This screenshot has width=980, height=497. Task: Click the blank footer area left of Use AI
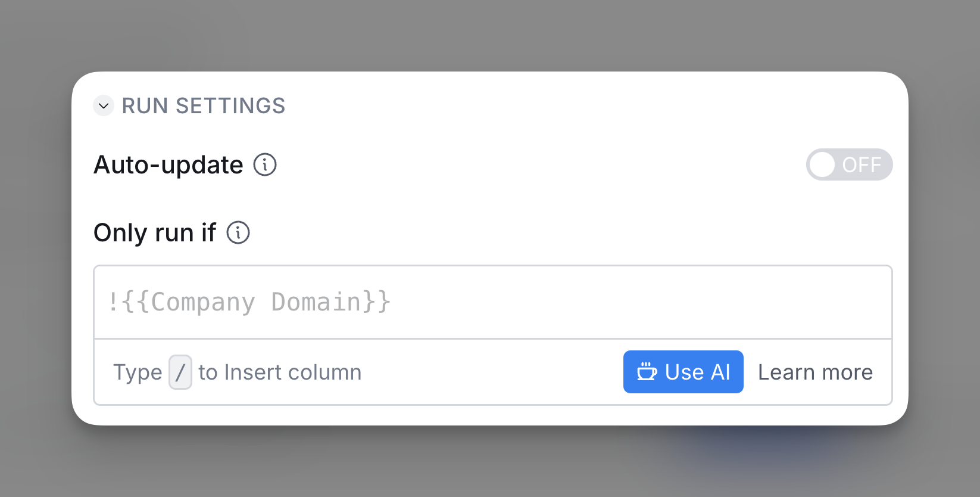492,372
